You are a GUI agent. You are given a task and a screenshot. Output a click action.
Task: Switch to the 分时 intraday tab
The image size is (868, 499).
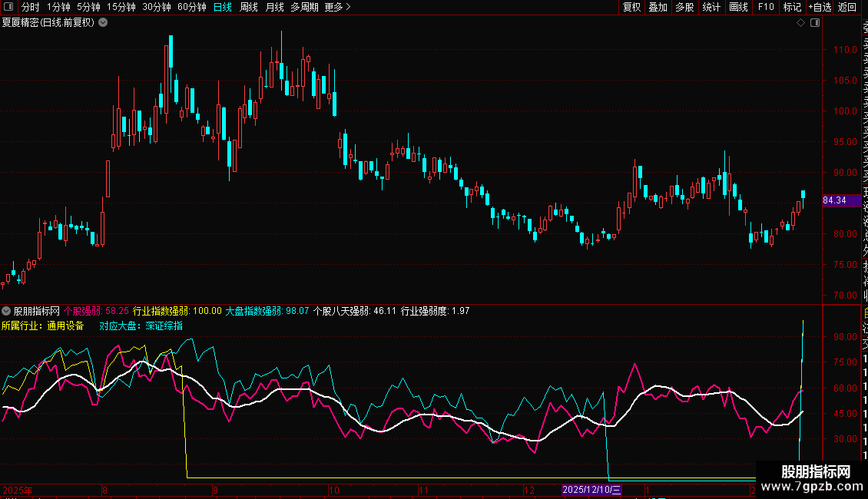coord(30,7)
